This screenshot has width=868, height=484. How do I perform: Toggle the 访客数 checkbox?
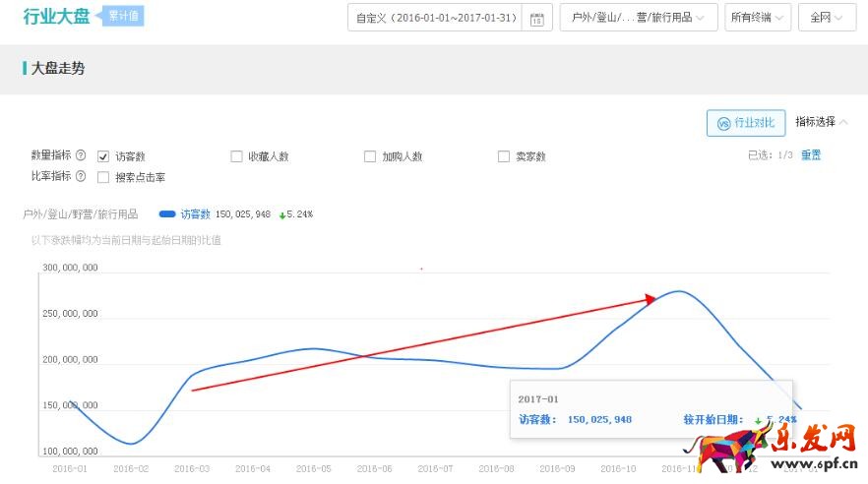103,156
